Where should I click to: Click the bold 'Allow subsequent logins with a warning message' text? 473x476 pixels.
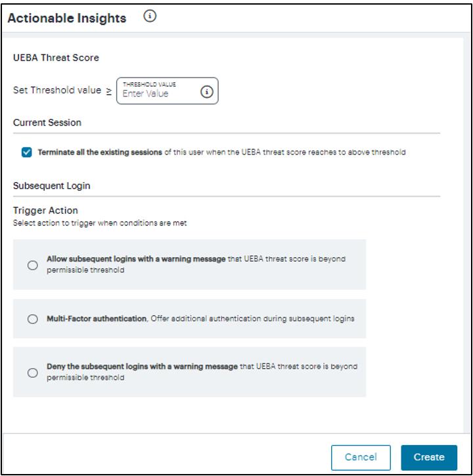136,259
